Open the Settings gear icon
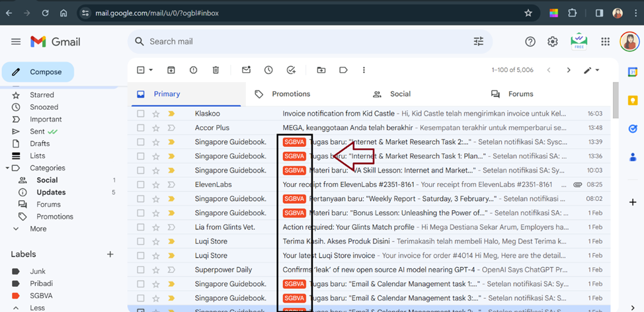 pyautogui.click(x=553, y=42)
